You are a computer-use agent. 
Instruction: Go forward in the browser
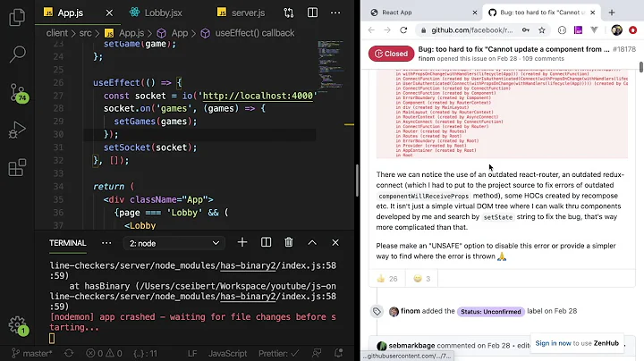387,30
